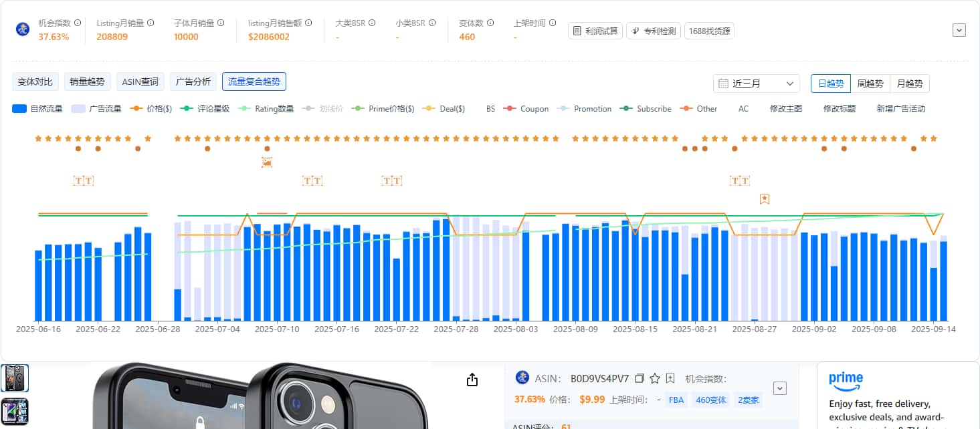Toggle the 自然流量 legend series
Viewport: 980px width, 429px height.
37,109
